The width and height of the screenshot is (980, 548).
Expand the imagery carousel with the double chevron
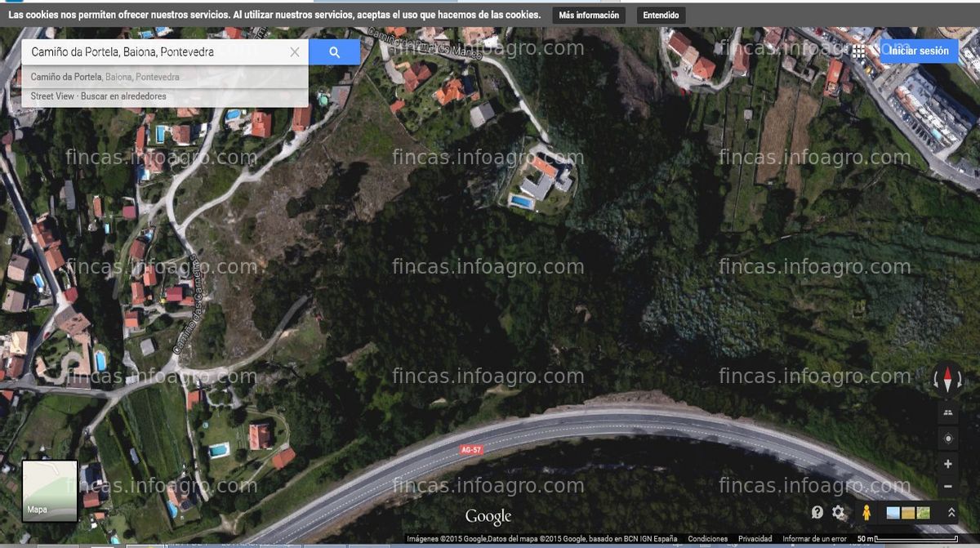[951, 512]
